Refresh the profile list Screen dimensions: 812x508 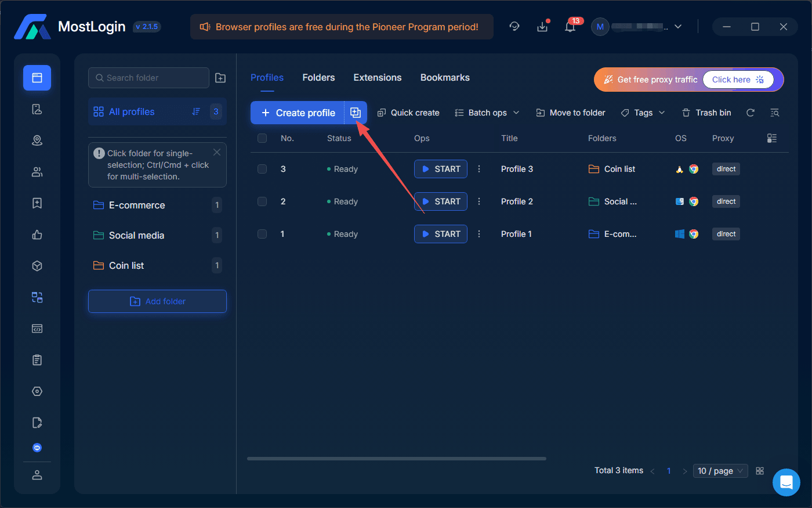(x=751, y=113)
